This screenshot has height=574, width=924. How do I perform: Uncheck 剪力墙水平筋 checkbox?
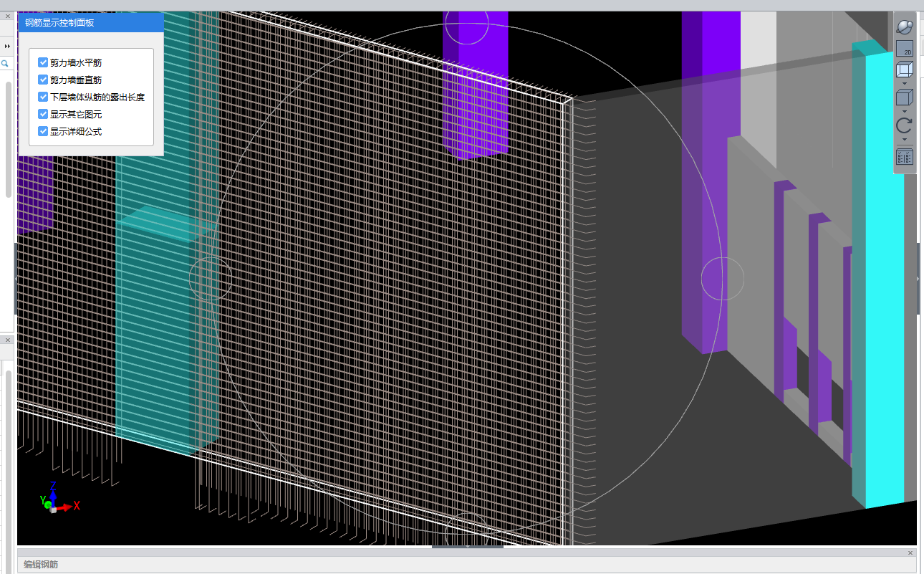point(43,62)
